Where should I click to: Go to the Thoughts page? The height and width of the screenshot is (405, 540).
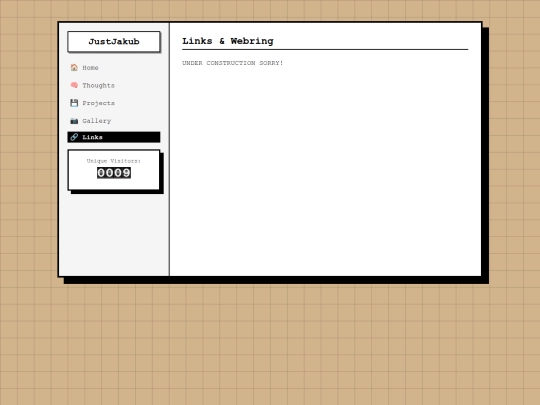114,85
